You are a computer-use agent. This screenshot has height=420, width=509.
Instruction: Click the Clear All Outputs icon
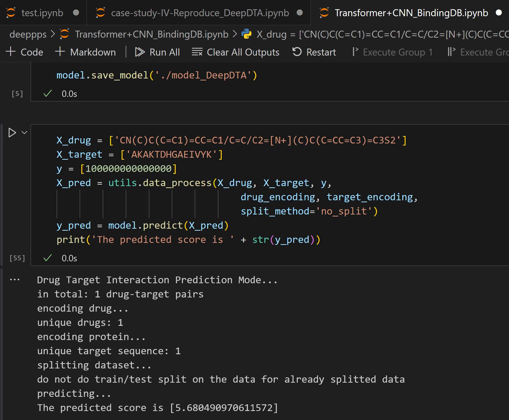pos(197,52)
